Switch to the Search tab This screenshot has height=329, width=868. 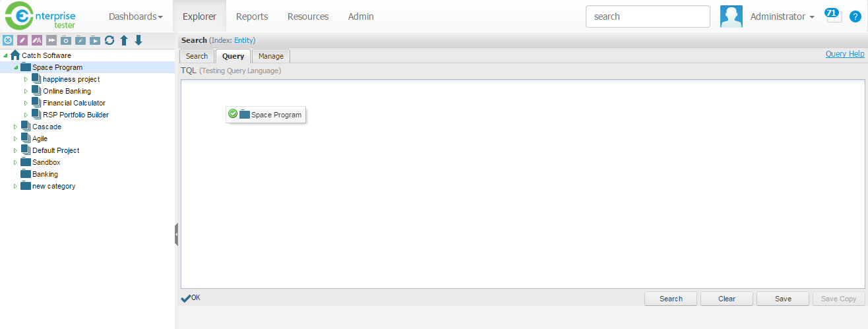coord(197,56)
